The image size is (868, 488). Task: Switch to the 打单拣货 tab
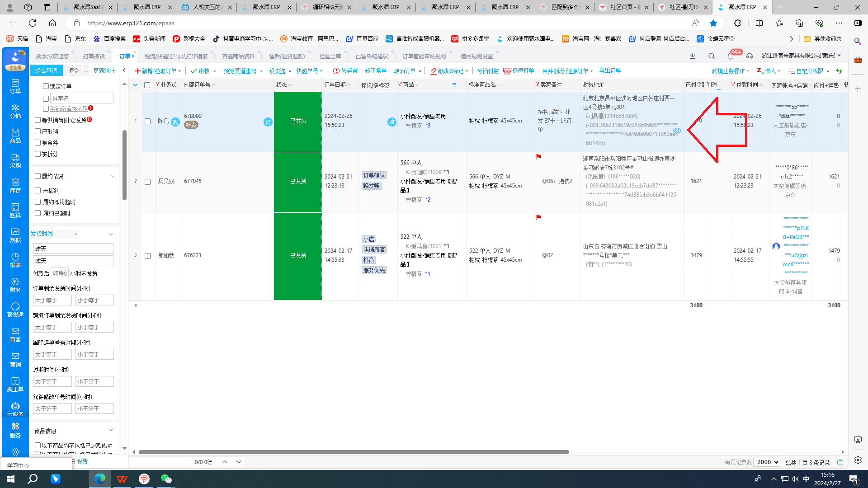[94, 56]
